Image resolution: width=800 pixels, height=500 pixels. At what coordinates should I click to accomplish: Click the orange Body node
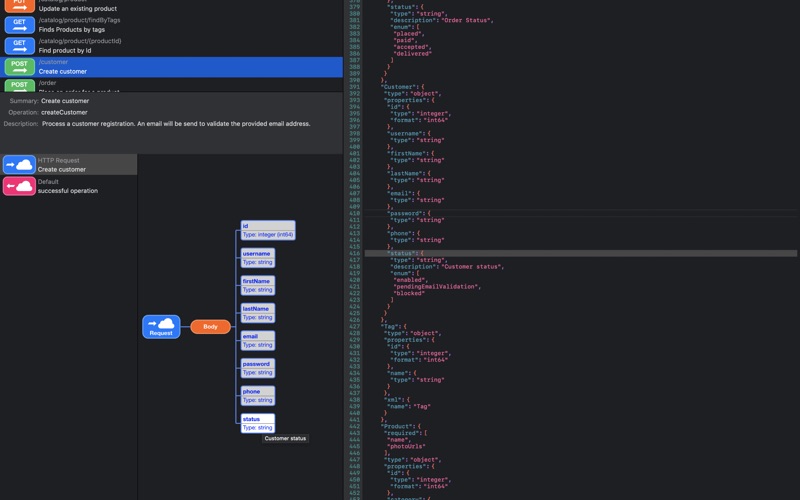(x=210, y=327)
